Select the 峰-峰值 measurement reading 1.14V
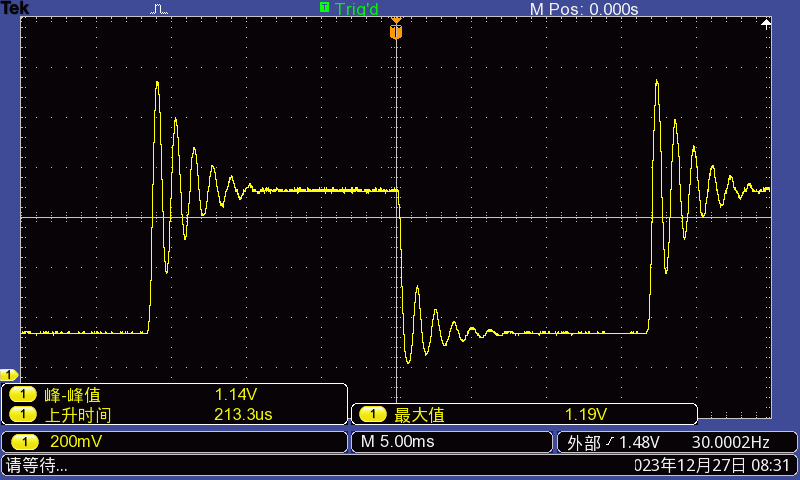The image size is (800, 480). pyautogui.click(x=236, y=395)
